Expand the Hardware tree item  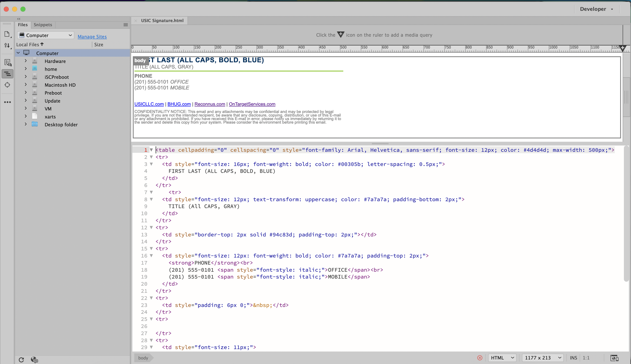click(x=26, y=61)
